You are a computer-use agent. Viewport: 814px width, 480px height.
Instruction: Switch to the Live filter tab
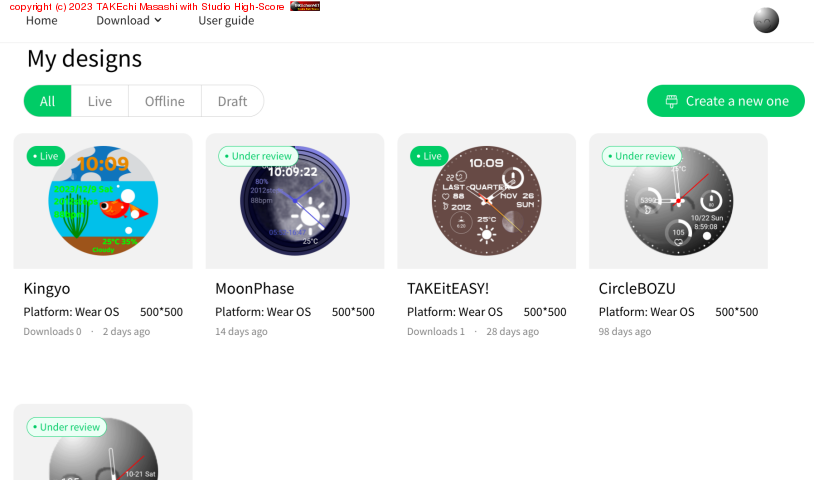100,101
